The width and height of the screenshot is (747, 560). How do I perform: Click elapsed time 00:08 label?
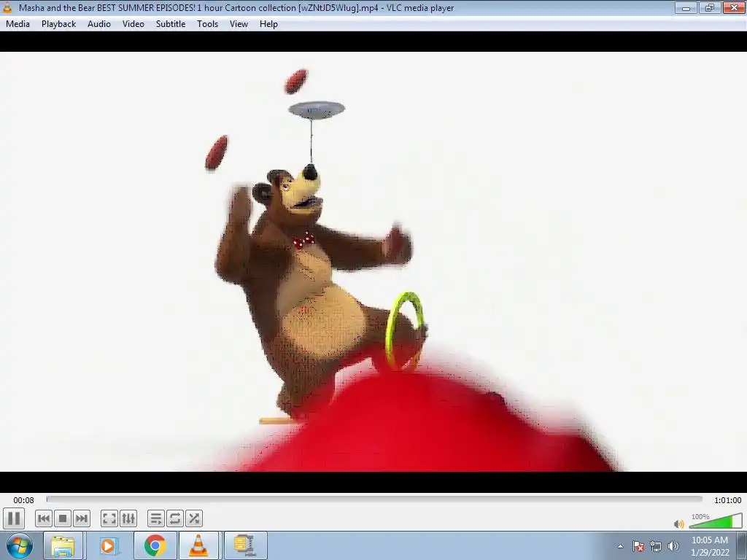(x=23, y=500)
